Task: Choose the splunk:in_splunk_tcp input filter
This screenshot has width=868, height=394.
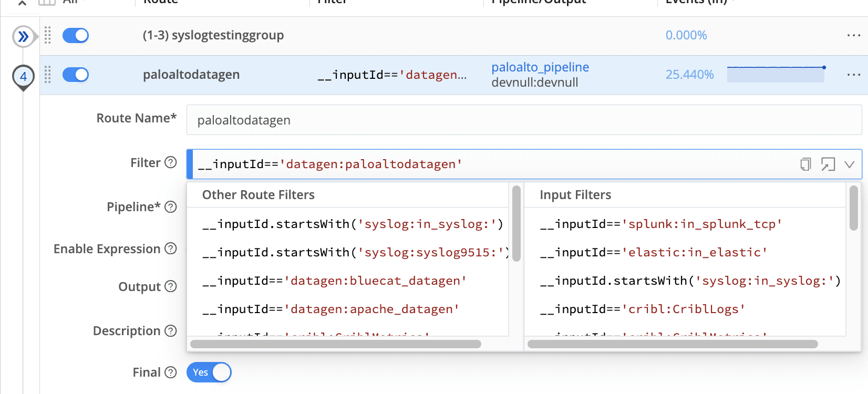Action: (x=661, y=224)
